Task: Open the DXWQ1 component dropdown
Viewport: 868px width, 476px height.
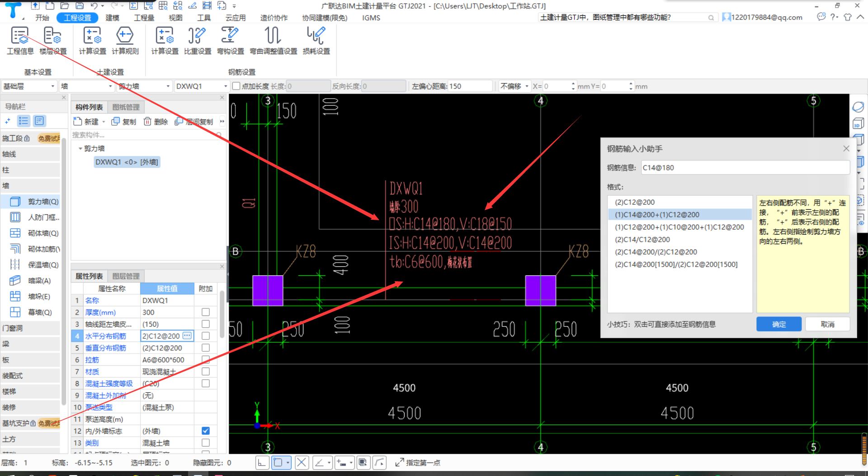Action: click(x=202, y=86)
